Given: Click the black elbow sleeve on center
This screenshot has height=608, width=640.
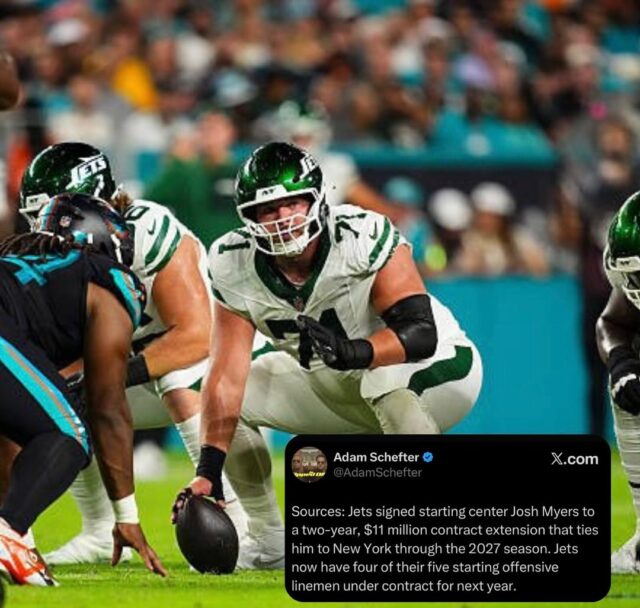Looking at the screenshot, I should (410, 327).
